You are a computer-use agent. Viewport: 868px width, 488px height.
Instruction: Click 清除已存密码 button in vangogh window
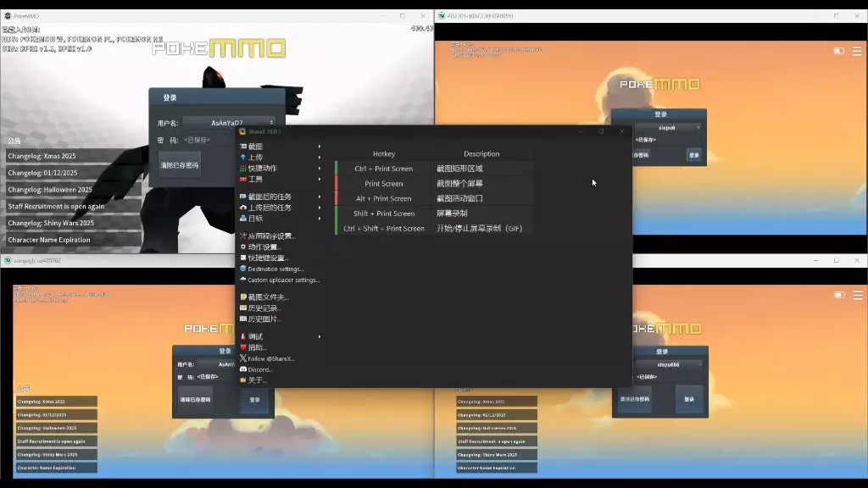(195, 400)
